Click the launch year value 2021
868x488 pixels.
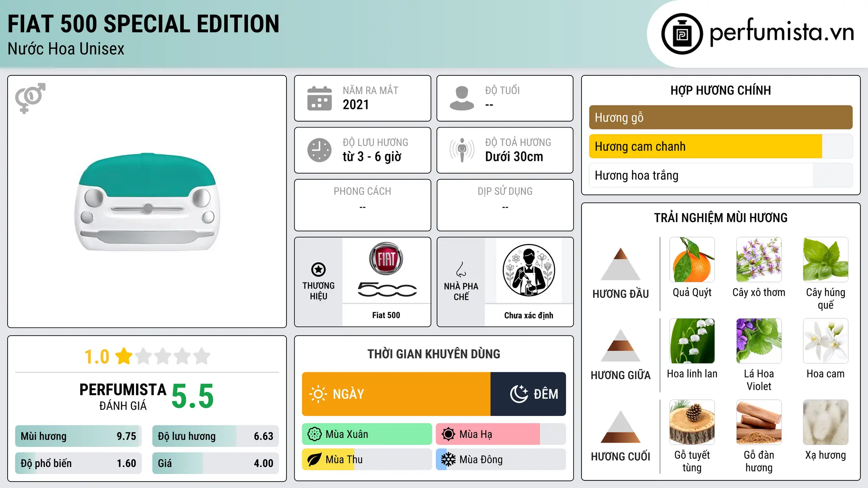click(x=356, y=105)
